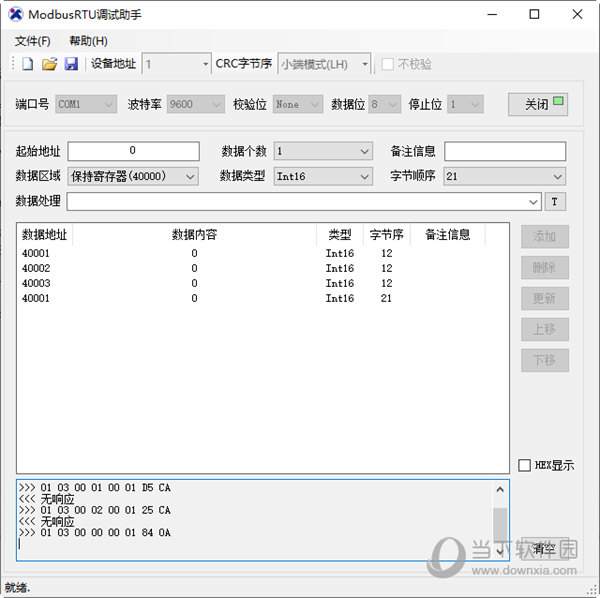Click the ModbusRTU app icon in title bar

tap(16, 15)
